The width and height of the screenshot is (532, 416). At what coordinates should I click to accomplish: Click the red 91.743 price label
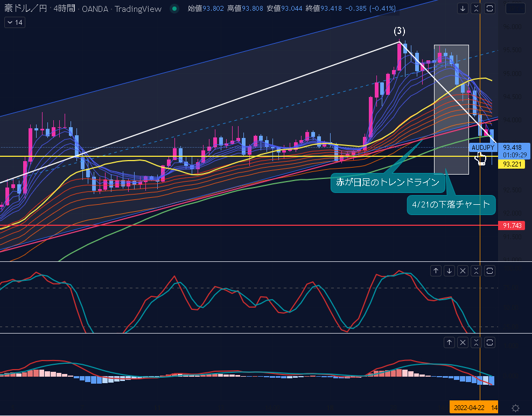513,225
